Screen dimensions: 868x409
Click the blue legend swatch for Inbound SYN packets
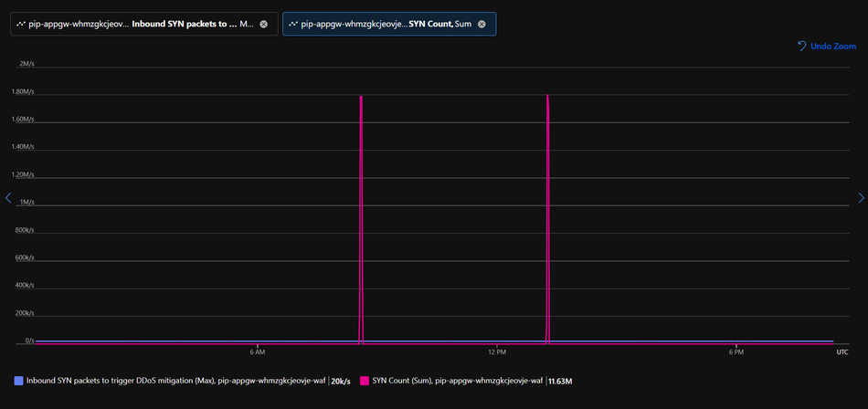18,381
